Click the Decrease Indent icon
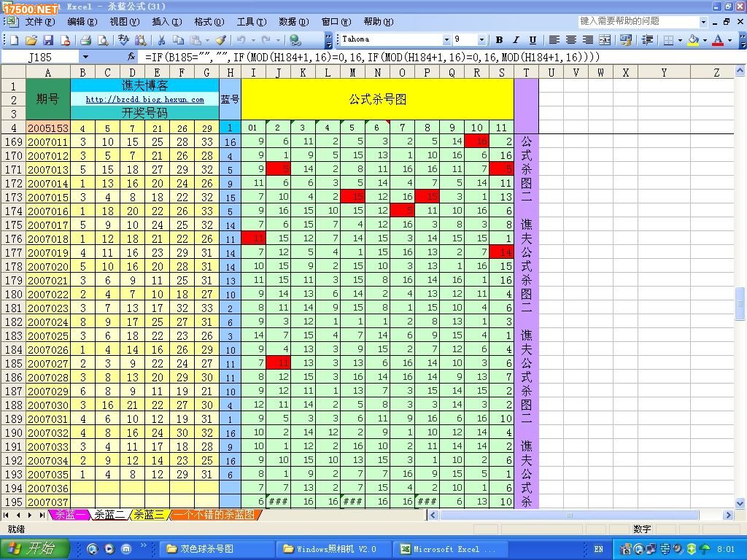 [x=647, y=40]
